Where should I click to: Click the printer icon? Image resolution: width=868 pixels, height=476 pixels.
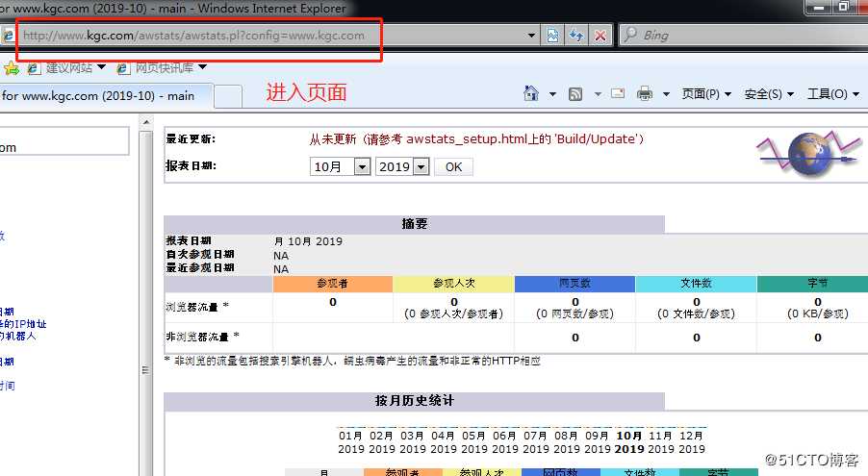pos(645,93)
